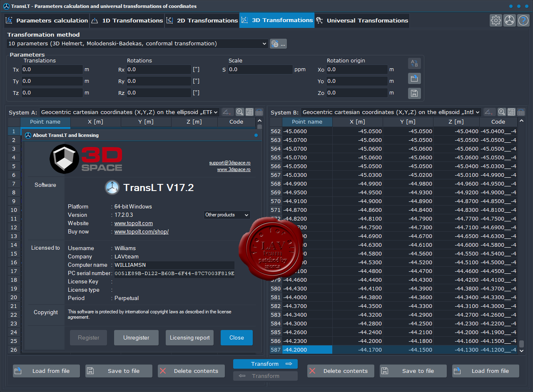This screenshot has height=392, width=533.
Task: Click the WILLIAMSN computer name field
Action: pyautogui.click(x=174, y=265)
